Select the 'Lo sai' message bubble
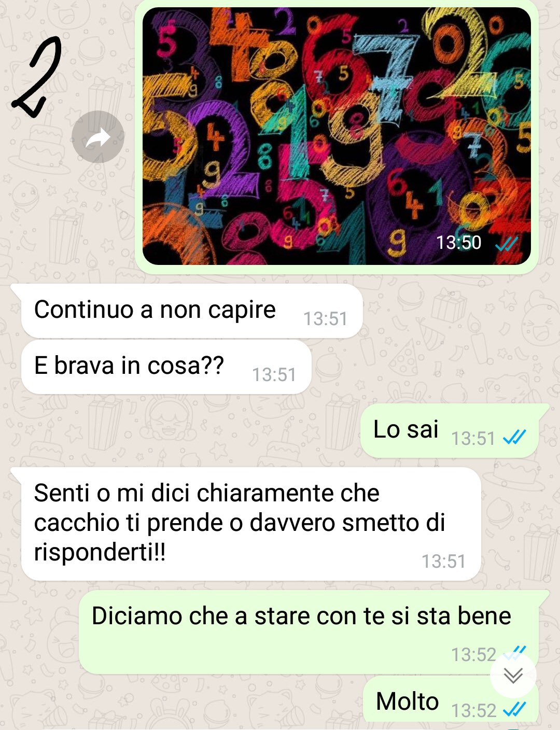 coord(450,431)
